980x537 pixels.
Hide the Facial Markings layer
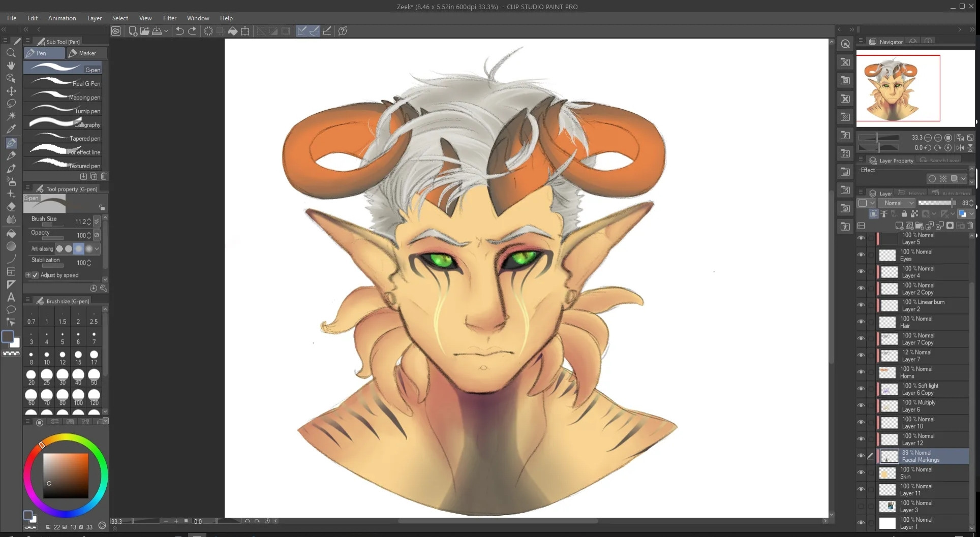click(861, 456)
